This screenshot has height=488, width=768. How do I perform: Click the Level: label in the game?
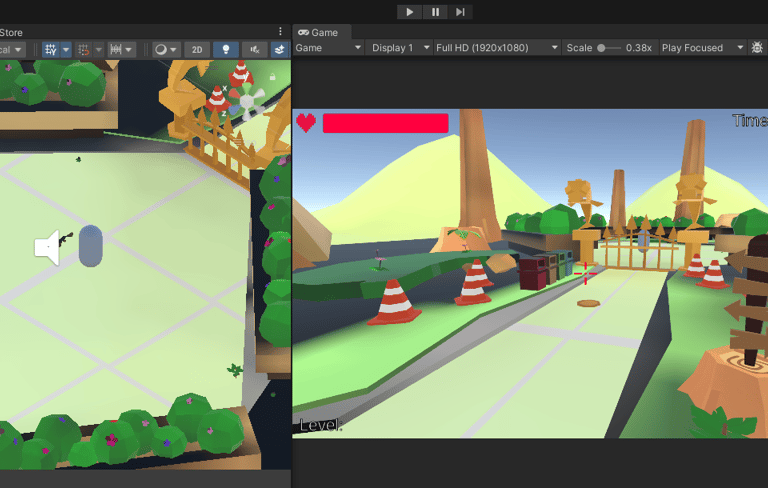click(320, 425)
